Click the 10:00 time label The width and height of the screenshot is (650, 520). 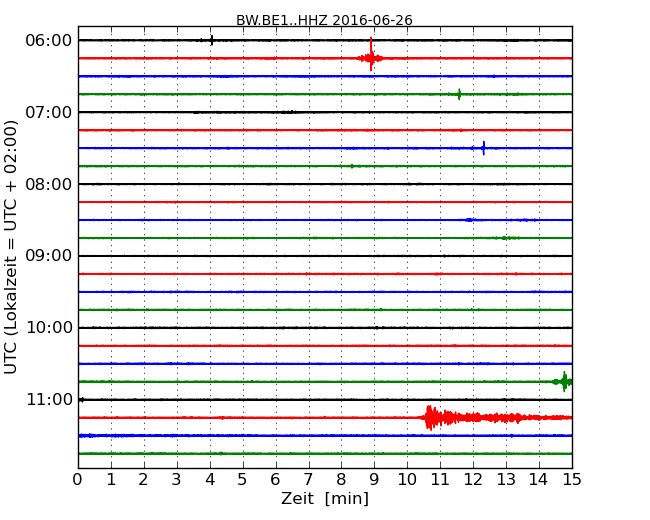49,328
